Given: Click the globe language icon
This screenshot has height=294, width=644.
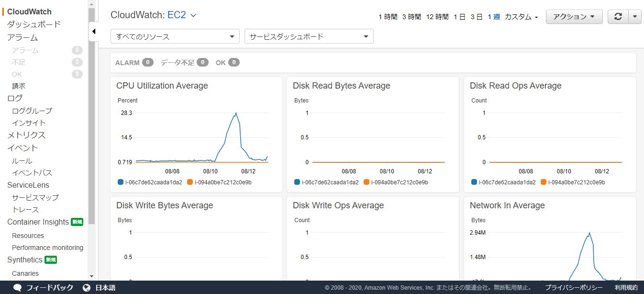Looking at the screenshot, I should click(x=87, y=288).
